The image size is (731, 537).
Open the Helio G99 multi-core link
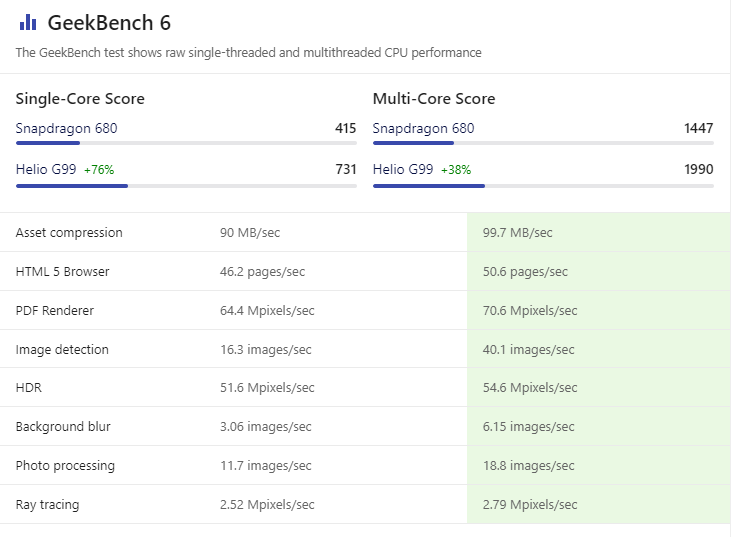pyautogui.click(x=403, y=170)
